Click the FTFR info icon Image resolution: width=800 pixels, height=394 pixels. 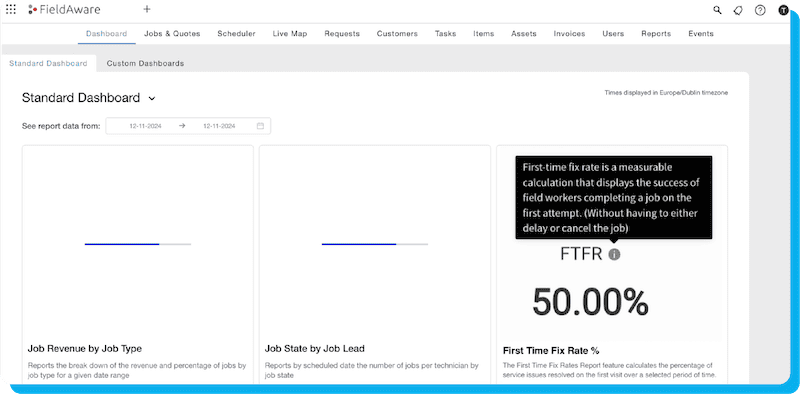pos(614,254)
